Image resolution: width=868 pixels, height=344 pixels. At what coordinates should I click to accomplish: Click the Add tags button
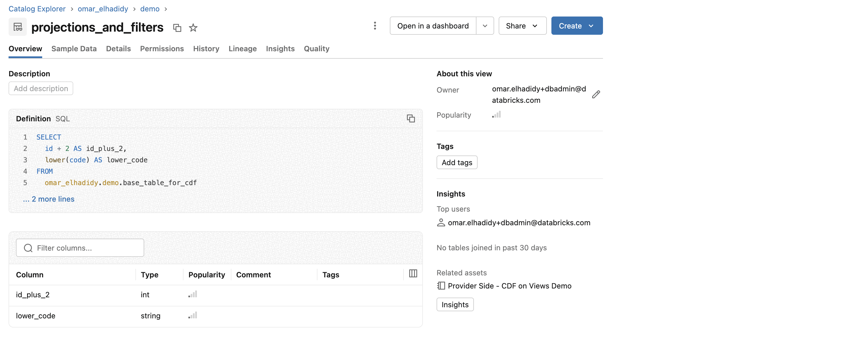457,163
